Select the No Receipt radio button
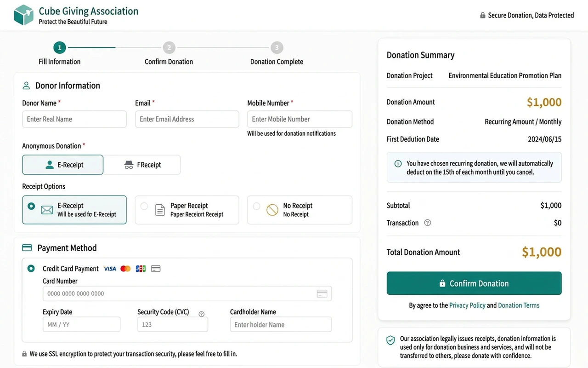Viewport: 588px width, 368px height. pos(256,206)
